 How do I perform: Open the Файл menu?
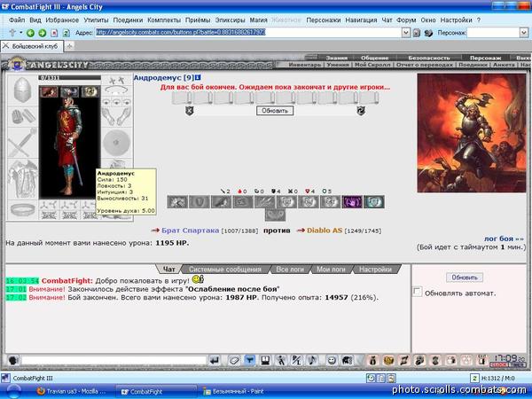(x=17, y=20)
